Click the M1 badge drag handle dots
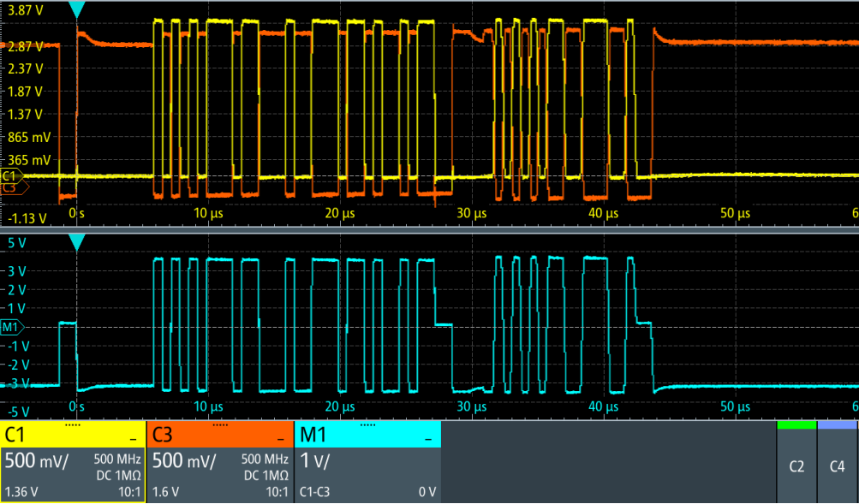This screenshot has width=859, height=504. 367,424
